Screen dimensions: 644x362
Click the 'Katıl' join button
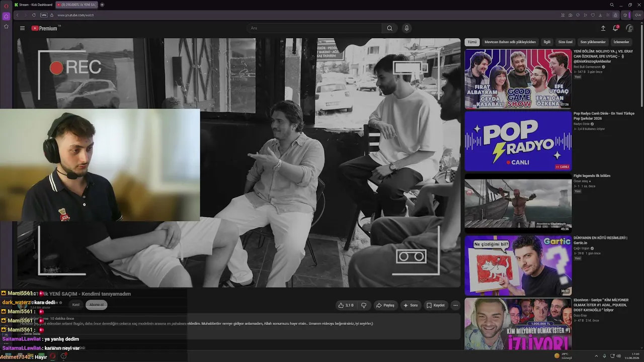(76, 305)
